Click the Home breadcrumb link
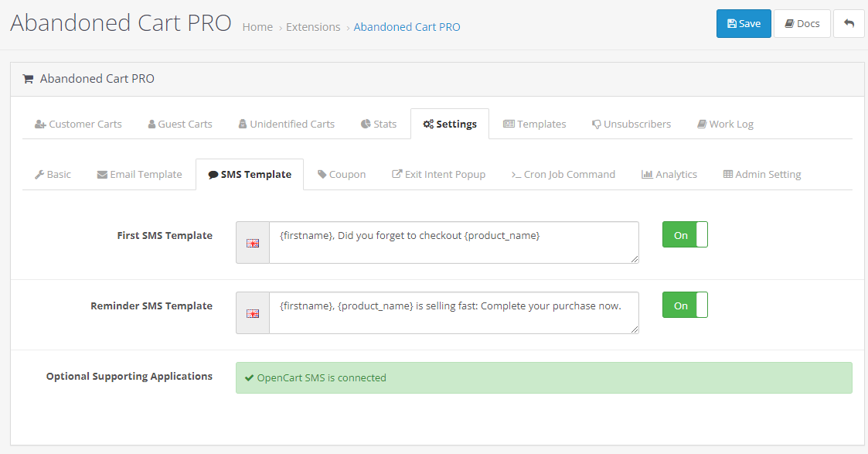 pyautogui.click(x=257, y=27)
